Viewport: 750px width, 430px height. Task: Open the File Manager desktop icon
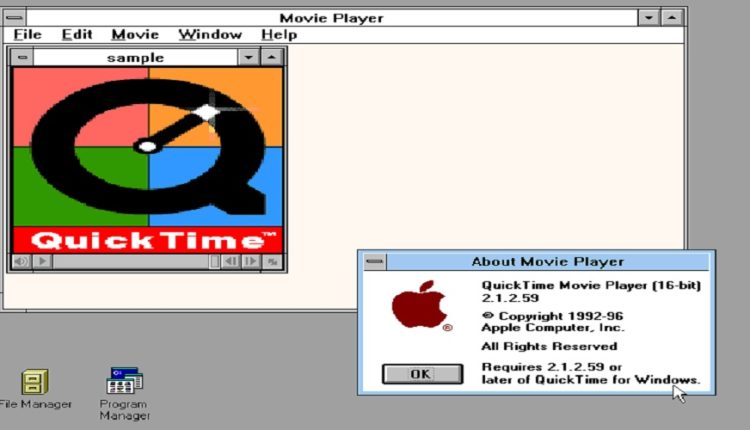pos(35,389)
